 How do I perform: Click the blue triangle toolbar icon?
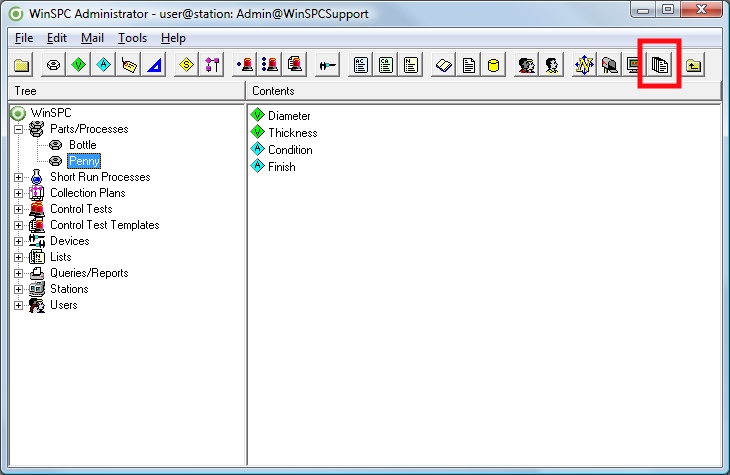[154, 65]
